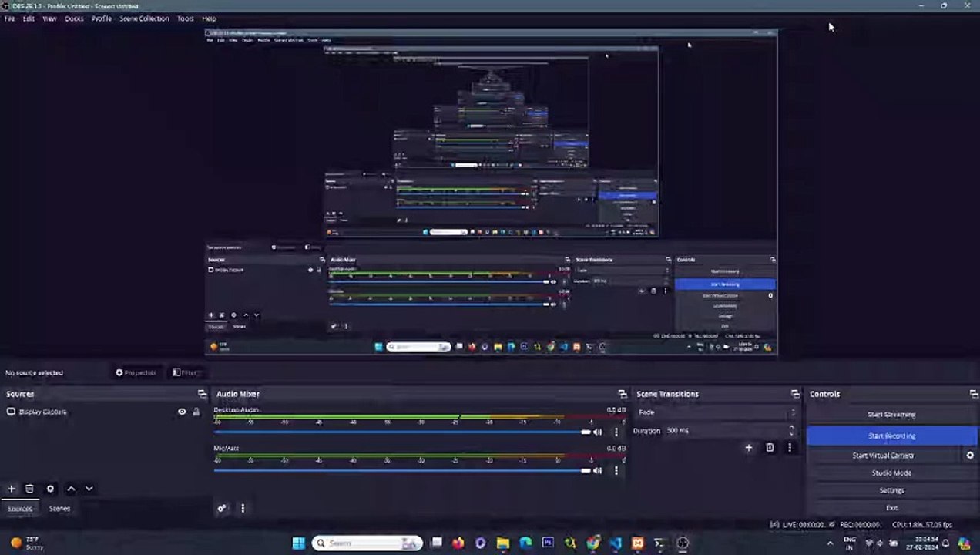980x555 pixels.
Task: Open the Scene Collection menu
Action: [144, 18]
